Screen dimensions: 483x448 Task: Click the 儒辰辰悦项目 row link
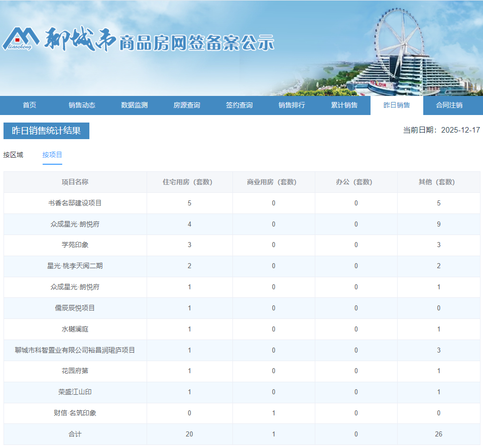coord(74,308)
